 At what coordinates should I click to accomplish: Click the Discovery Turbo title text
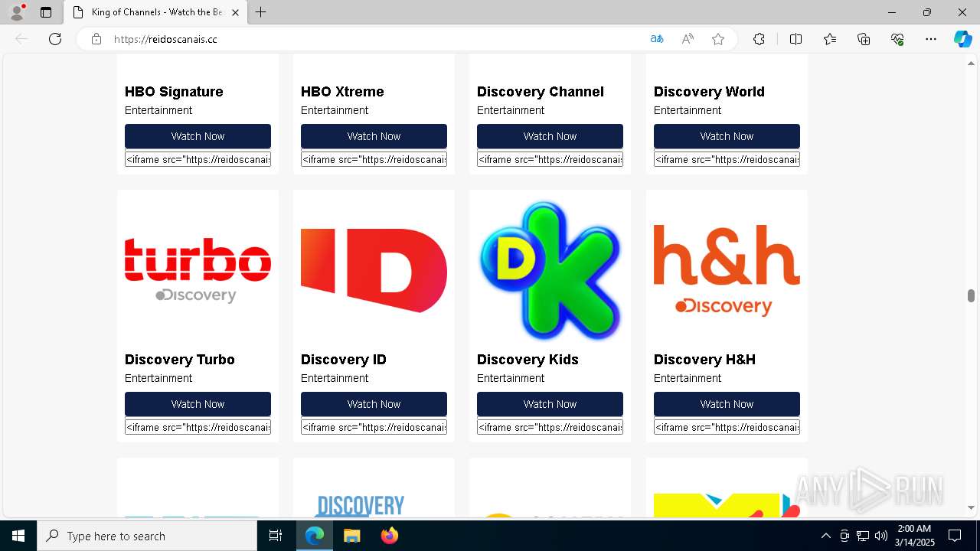click(180, 360)
